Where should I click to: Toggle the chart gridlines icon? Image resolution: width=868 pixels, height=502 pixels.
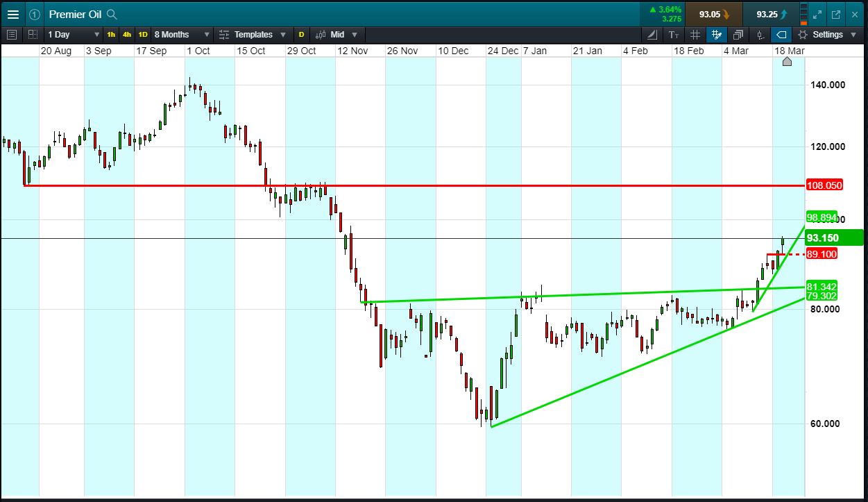(x=695, y=34)
